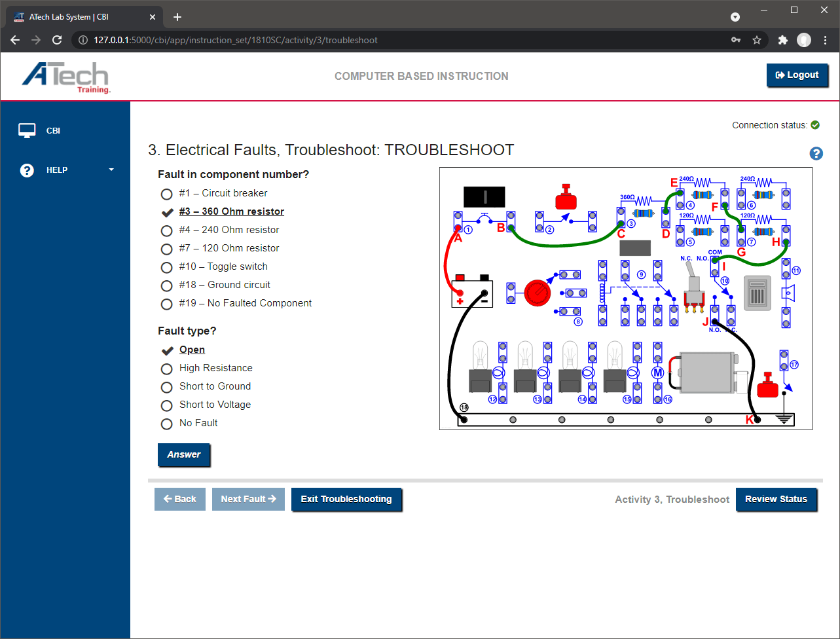Click the Exit Troubleshooting button
840x639 pixels.
click(346, 499)
